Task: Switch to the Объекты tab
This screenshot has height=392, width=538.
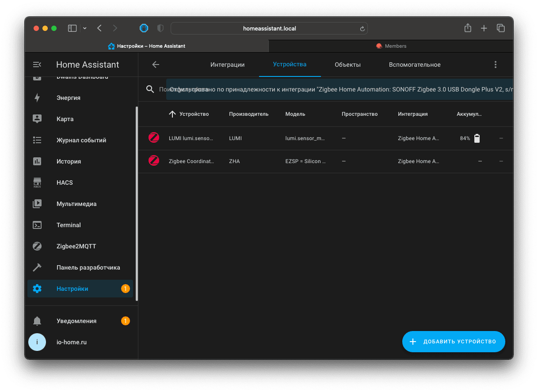Action: click(347, 65)
